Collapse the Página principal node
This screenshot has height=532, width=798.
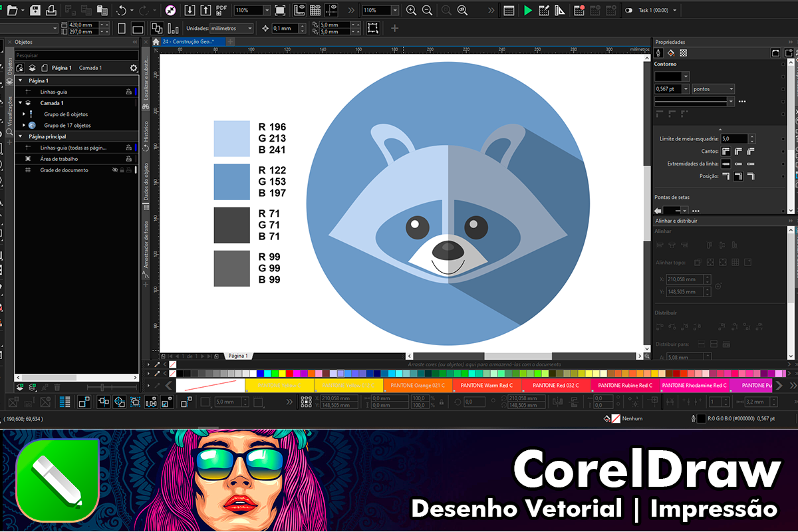click(20, 136)
